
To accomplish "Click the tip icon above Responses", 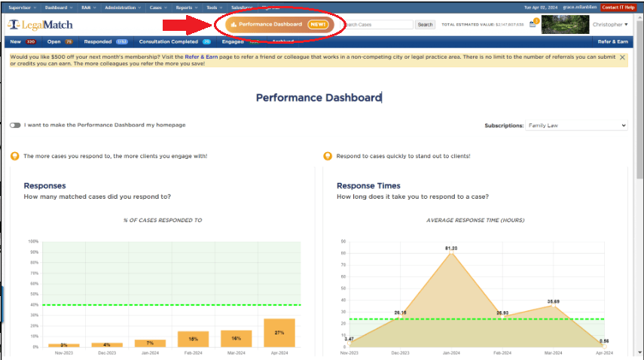I will click(x=14, y=156).
